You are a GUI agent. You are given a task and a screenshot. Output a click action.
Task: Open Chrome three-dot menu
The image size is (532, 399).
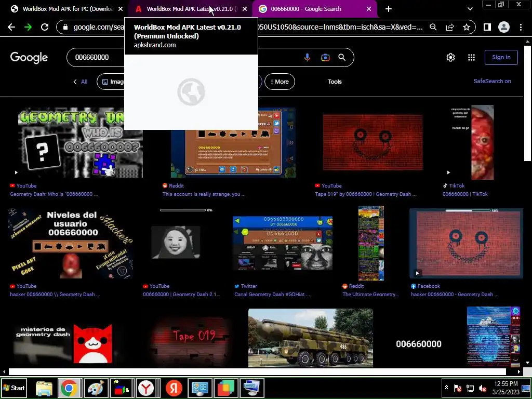pos(521,27)
